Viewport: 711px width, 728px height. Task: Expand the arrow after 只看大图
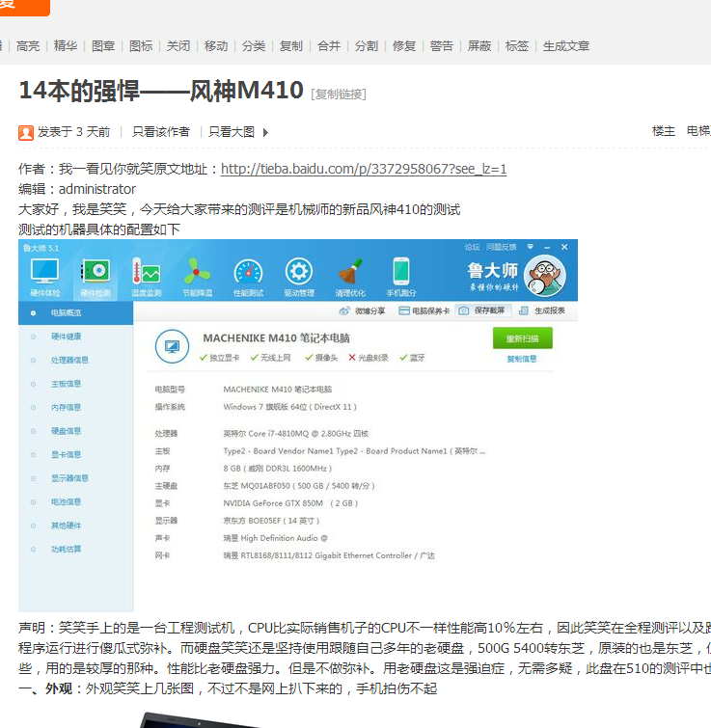click(x=265, y=132)
